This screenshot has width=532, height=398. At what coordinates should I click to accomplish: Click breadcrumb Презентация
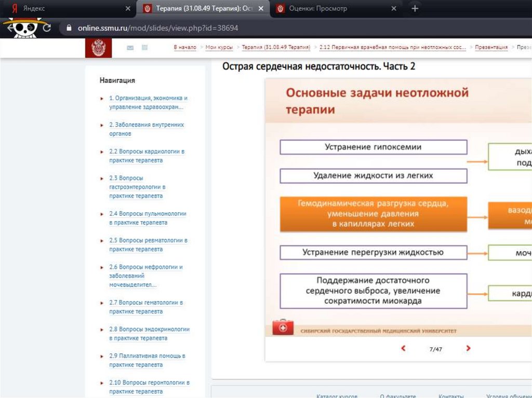click(x=491, y=47)
